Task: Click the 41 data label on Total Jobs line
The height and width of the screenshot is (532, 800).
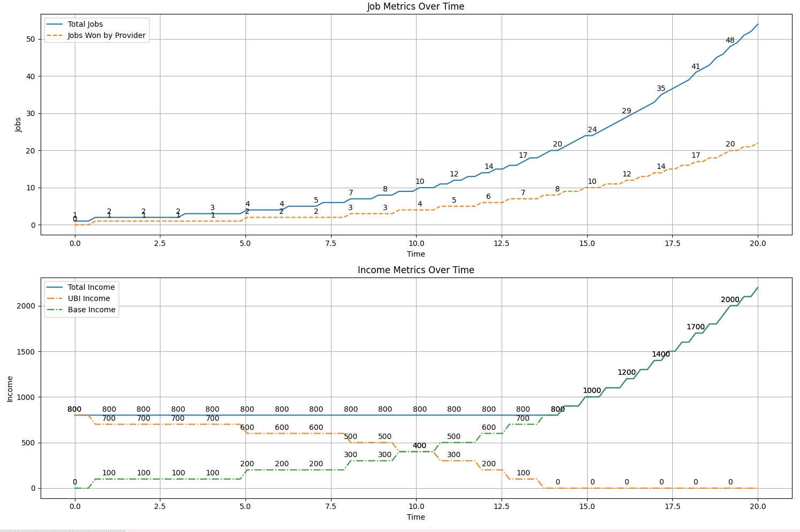Action: tap(695, 66)
